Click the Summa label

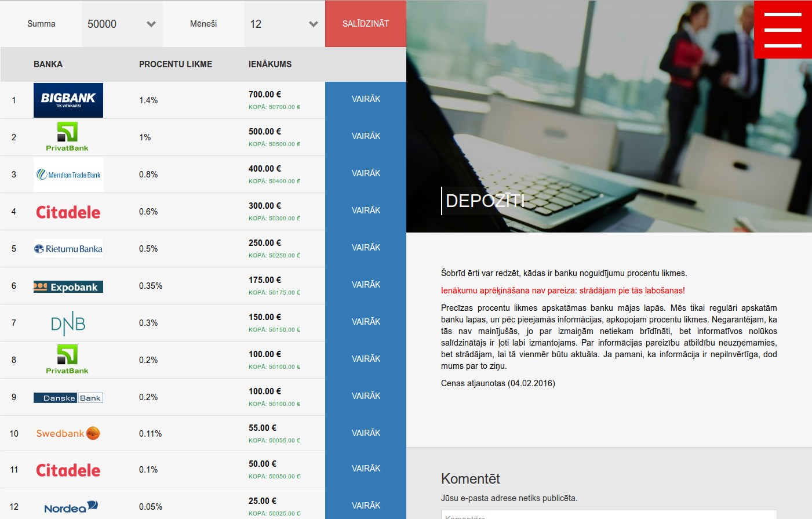tap(41, 24)
